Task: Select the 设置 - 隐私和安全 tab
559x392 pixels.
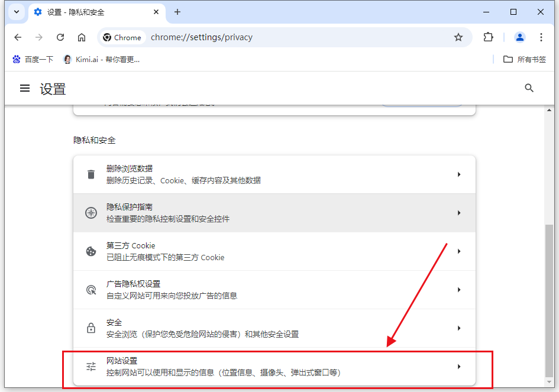Action: coord(96,13)
